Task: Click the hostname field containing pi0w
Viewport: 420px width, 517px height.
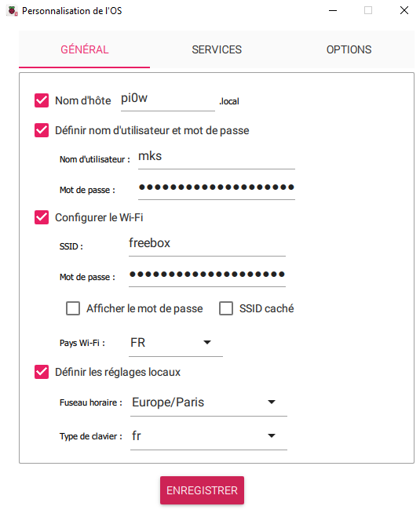Action: click(167, 100)
